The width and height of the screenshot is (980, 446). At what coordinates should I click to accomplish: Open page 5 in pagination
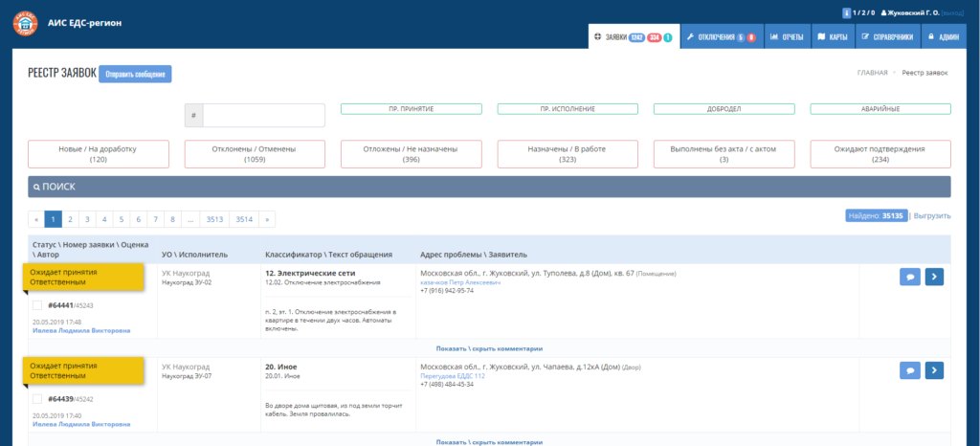pyautogui.click(x=122, y=219)
